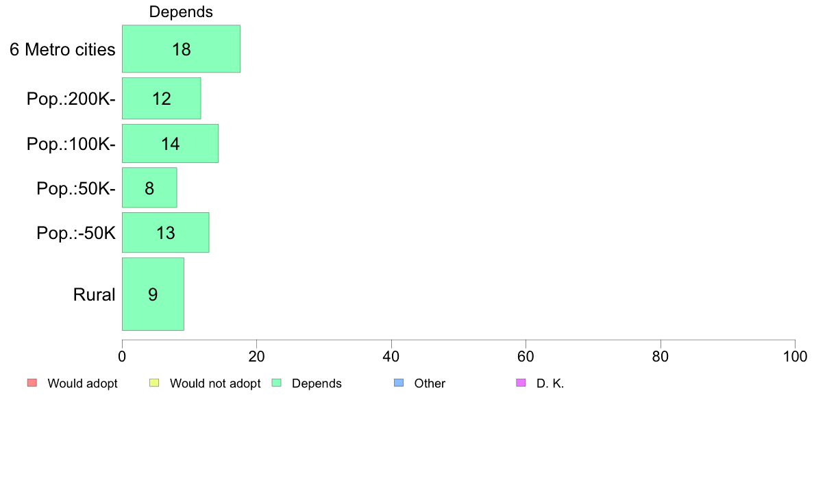Image resolution: width=814 pixels, height=504 pixels.
Task: Select the 6 Metro cities bar
Action: (x=181, y=49)
